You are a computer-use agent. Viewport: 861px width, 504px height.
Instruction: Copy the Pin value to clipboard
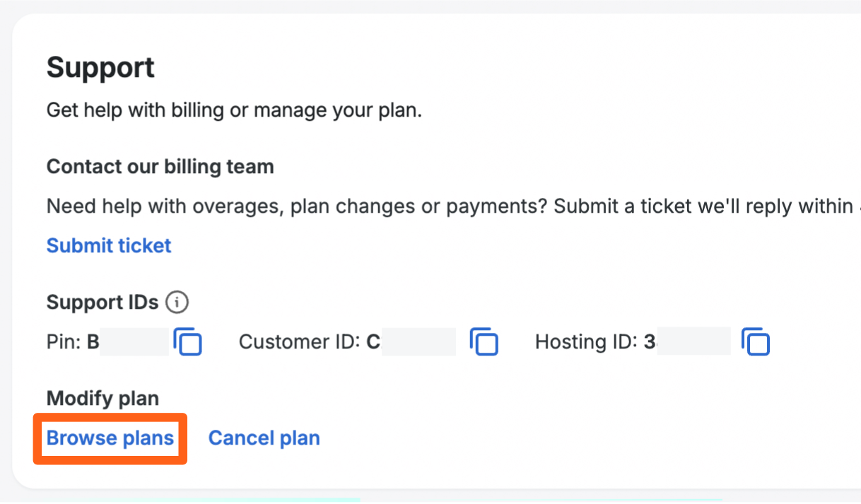pos(188,342)
